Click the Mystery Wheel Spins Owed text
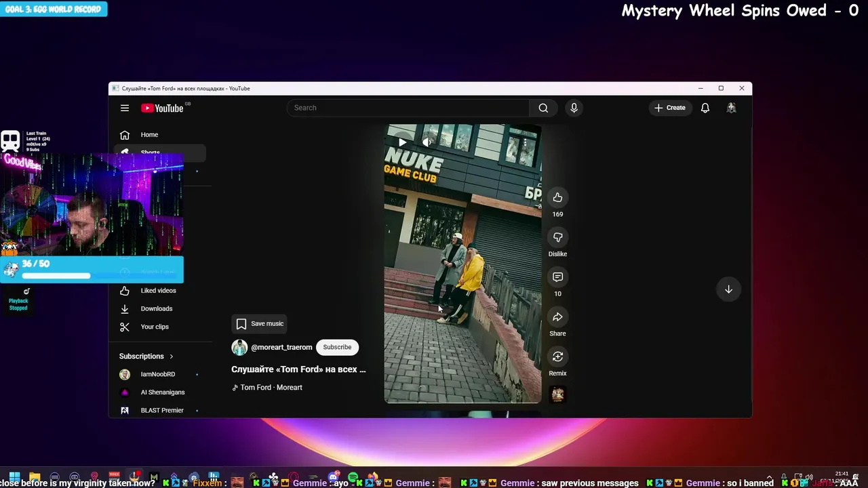The width and height of the screenshot is (868, 488). [x=741, y=11]
